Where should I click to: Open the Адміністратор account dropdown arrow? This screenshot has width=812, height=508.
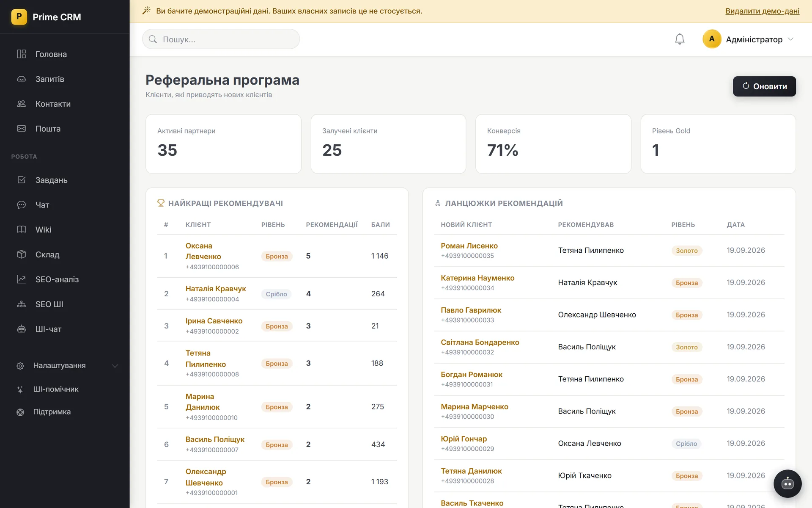pyautogui.click(x=790, y=39)
